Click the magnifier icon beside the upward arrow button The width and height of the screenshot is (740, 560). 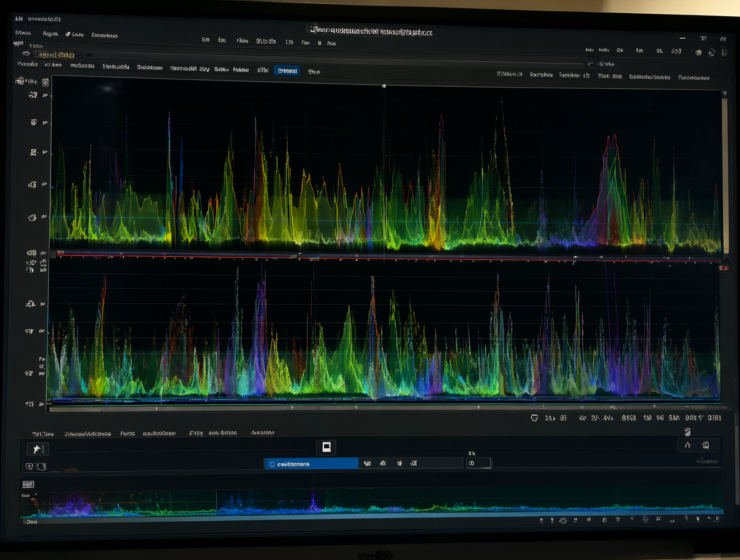[706, 445]
